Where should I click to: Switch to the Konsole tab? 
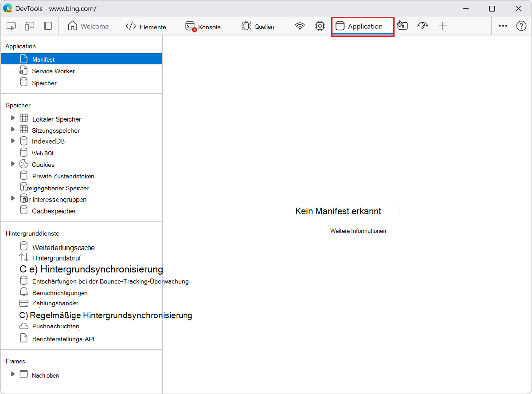(203, 27)
